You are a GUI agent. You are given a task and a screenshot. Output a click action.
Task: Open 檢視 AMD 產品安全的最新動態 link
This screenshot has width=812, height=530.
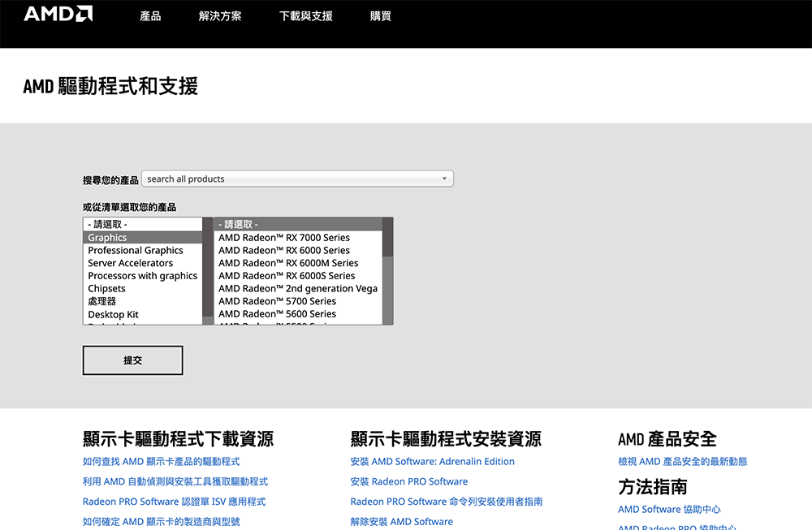(x=683, y=462)
